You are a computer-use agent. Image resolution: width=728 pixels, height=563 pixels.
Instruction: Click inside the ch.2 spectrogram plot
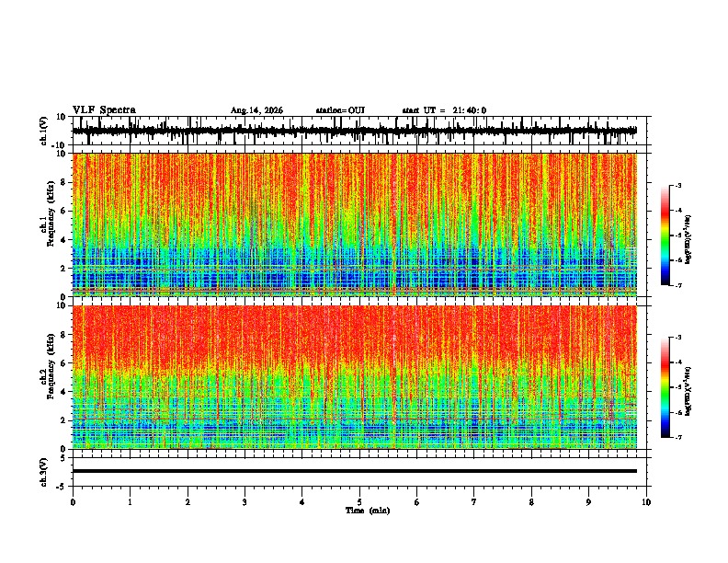coord(355,377)
